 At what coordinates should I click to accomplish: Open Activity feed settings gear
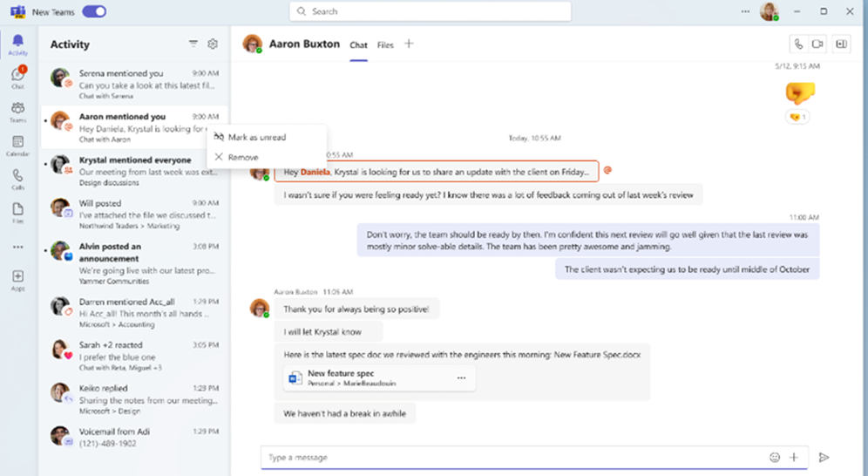click(213, 44)
